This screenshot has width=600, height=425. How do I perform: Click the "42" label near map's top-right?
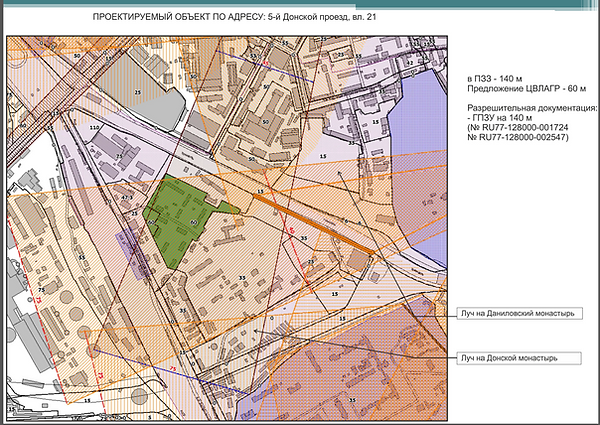(410, 62)
